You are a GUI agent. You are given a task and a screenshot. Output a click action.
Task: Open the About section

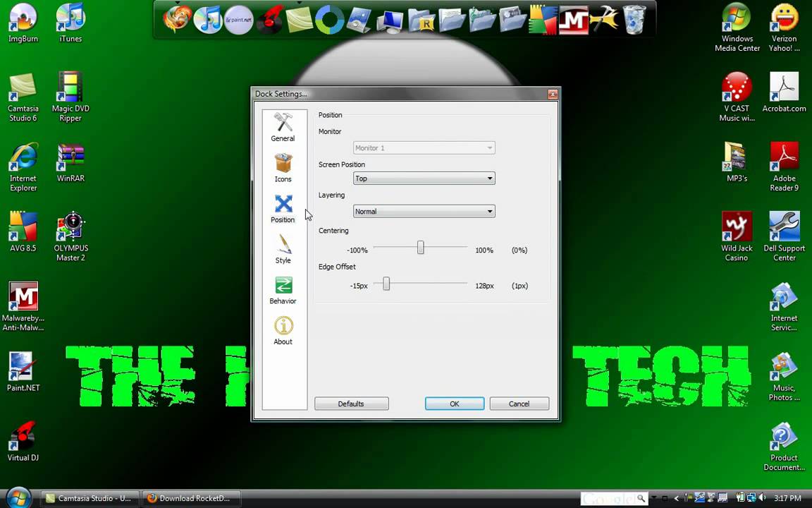point(283,330)
